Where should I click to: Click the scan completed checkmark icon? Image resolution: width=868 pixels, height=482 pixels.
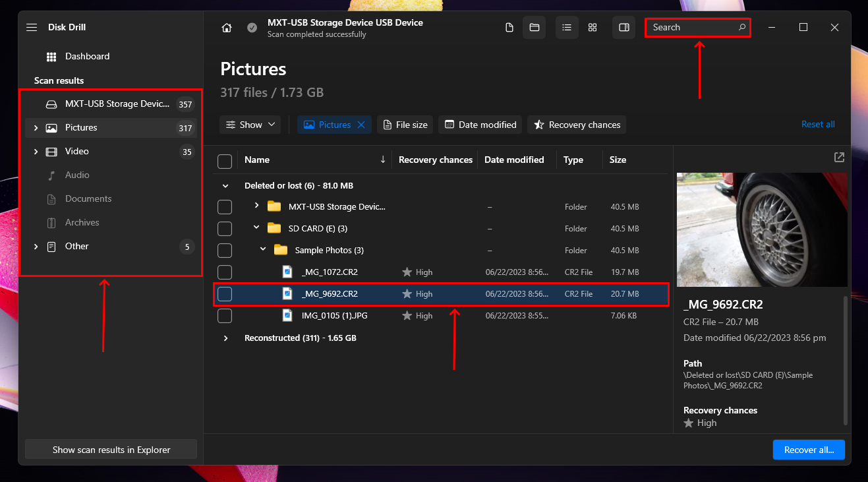click(x=252, y=28)
